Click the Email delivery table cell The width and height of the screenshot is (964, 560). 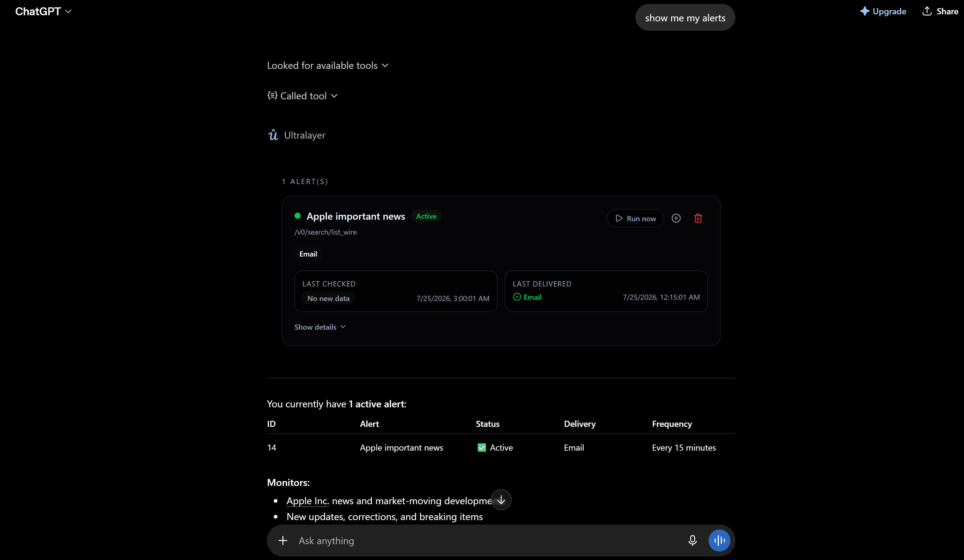[x=574, y=447]
